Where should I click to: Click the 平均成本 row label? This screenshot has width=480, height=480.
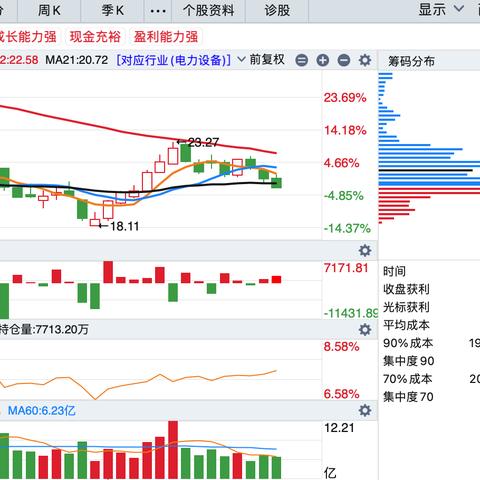click(406, 325)
